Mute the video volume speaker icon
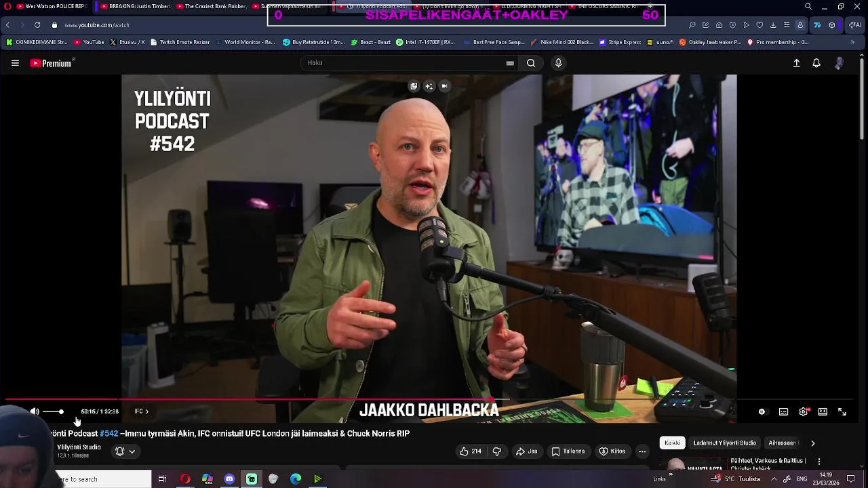Image resolution: width=868 pixels, height=488 pixels. (35, 411)
